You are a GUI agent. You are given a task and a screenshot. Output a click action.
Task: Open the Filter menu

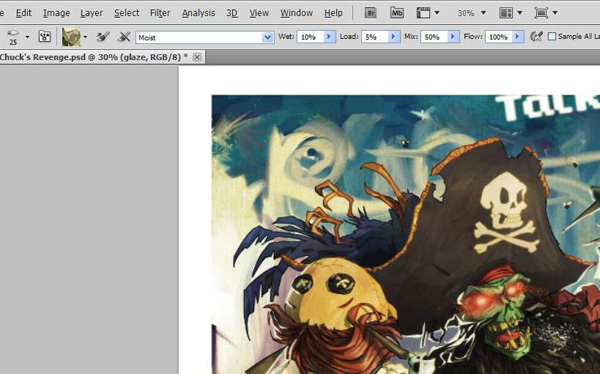point(160,13)
